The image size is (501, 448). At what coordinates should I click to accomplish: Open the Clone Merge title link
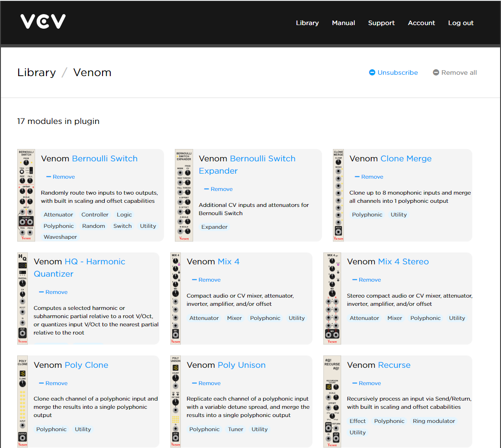(x=406, y=159)
